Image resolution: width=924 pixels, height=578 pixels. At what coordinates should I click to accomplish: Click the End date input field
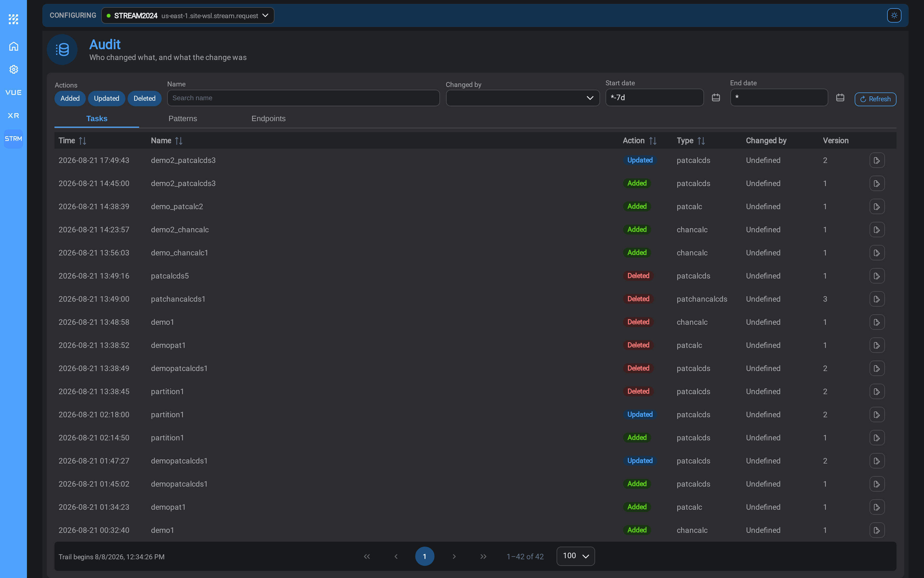pos(779,97)
